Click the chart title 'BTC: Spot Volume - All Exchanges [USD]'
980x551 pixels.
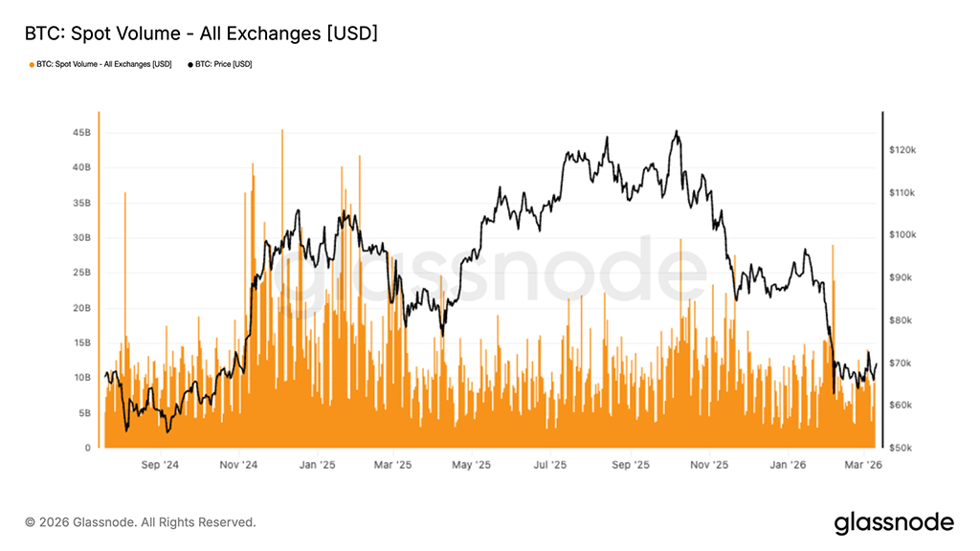coord(201,33)
